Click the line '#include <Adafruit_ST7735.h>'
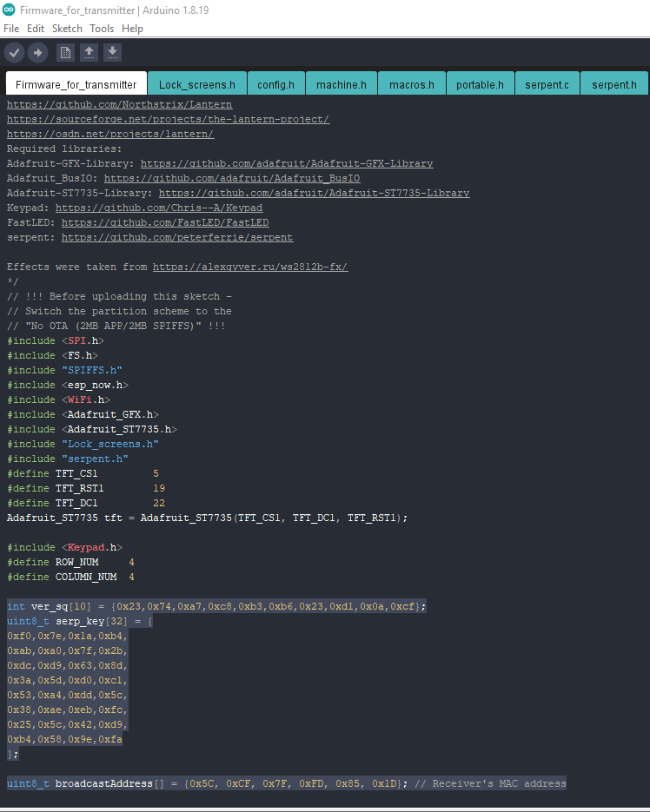 (x=92, y=429)
